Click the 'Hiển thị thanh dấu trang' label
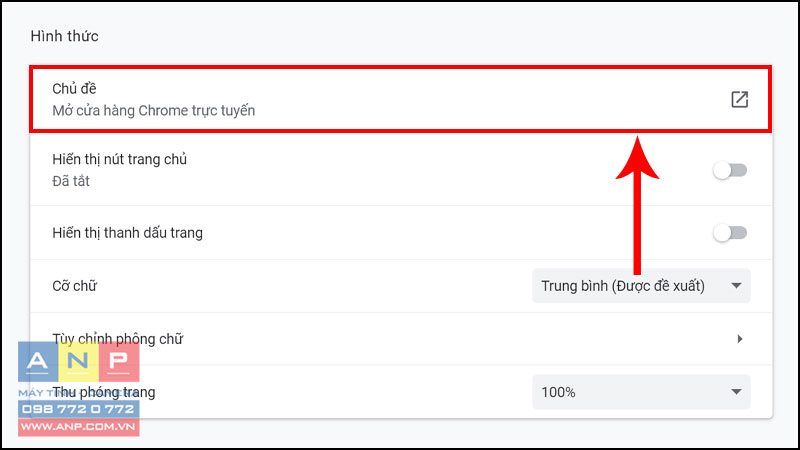The height and width of the screenshot is (450, 800). 128,233
